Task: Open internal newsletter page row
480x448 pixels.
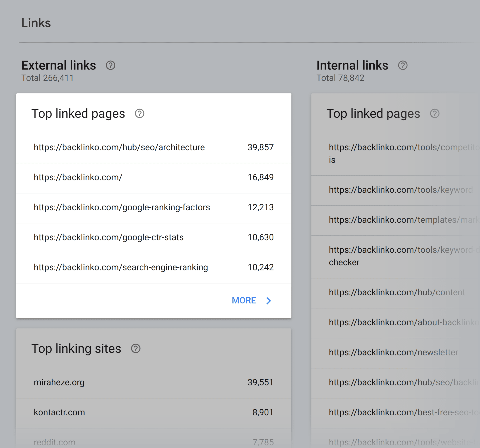Action: (396, 353)
